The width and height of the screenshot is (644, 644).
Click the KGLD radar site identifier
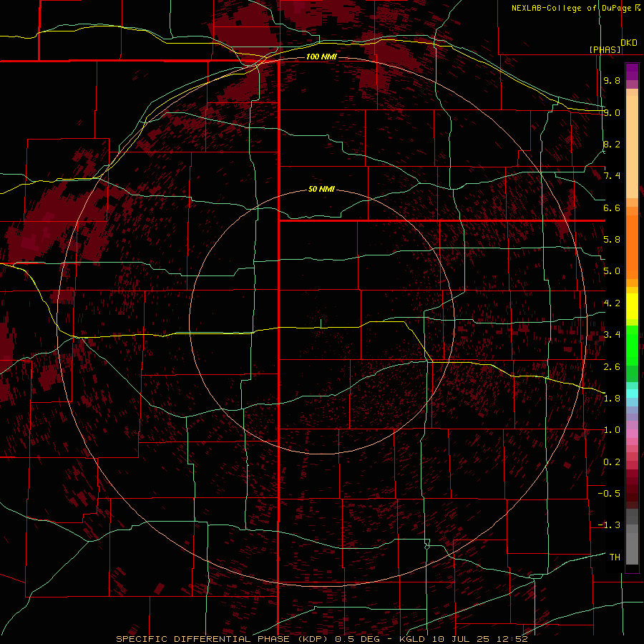[x=412, y=639]
